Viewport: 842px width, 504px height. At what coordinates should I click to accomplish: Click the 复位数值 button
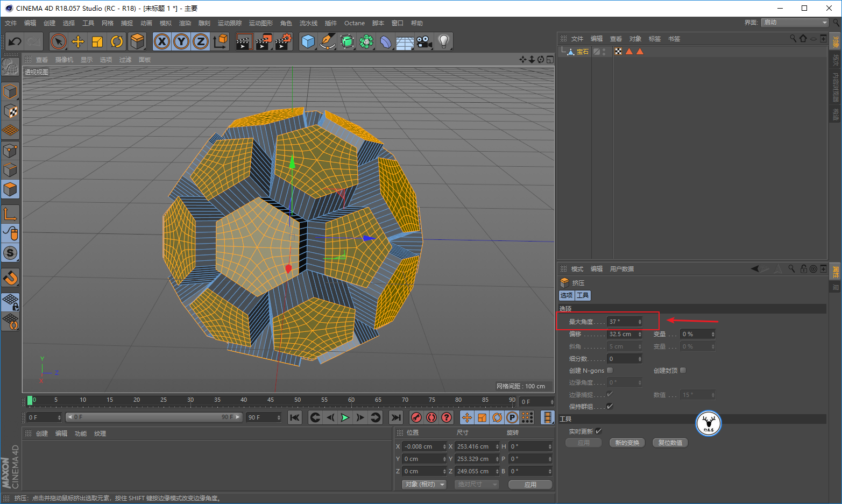pos(670,443)
